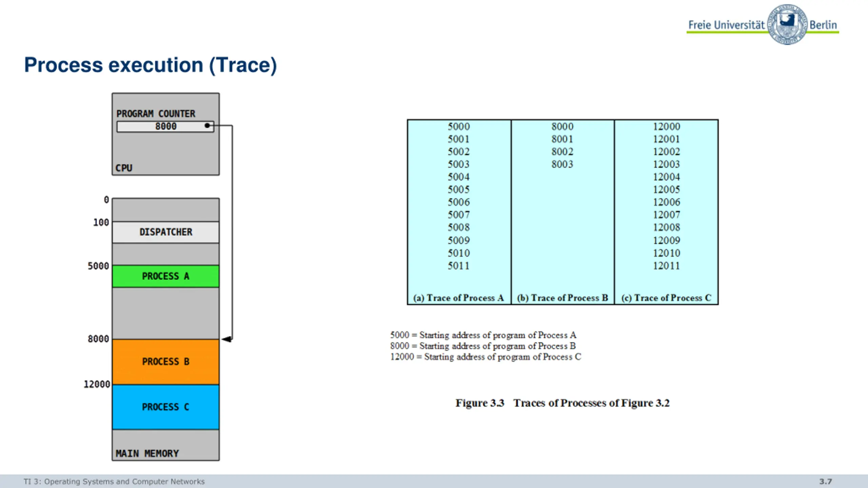This screenshot has height=488, width=868.
Task: Click trace entry 8002
Action: pos(562,152)
